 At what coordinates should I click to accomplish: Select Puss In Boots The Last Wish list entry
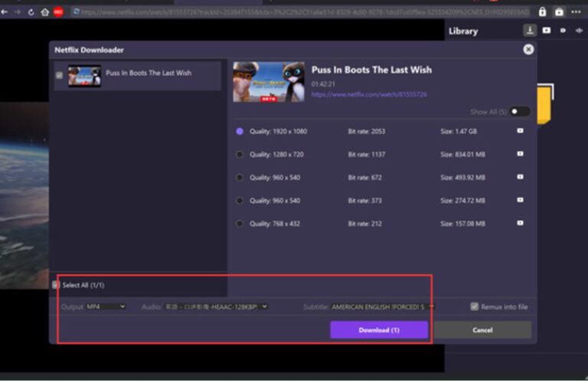coord(138,75)
